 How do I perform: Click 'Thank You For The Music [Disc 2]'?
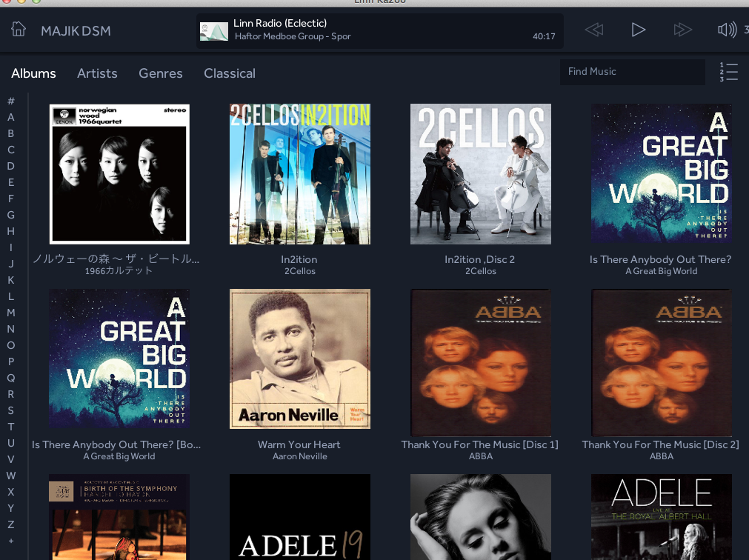point(660,445)
